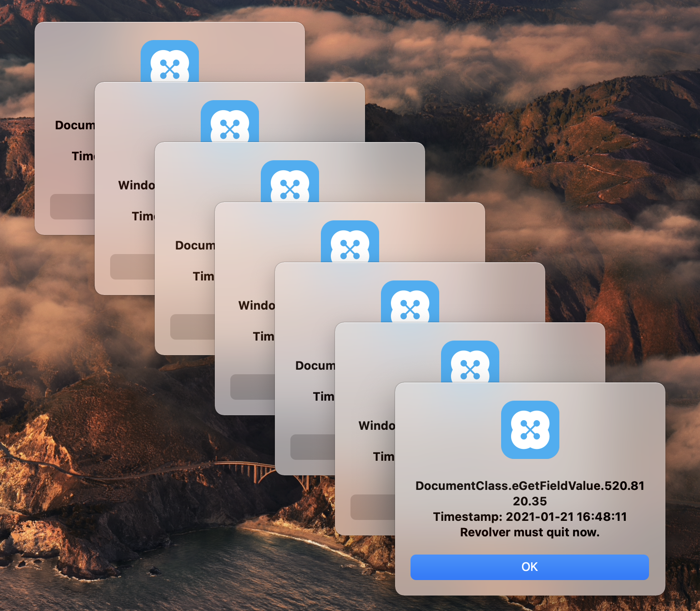Viewport: 700px width, 611px height.
Task: Click truncated 'Docum' text in the rearmost dialog
Action: coord(75,125)
